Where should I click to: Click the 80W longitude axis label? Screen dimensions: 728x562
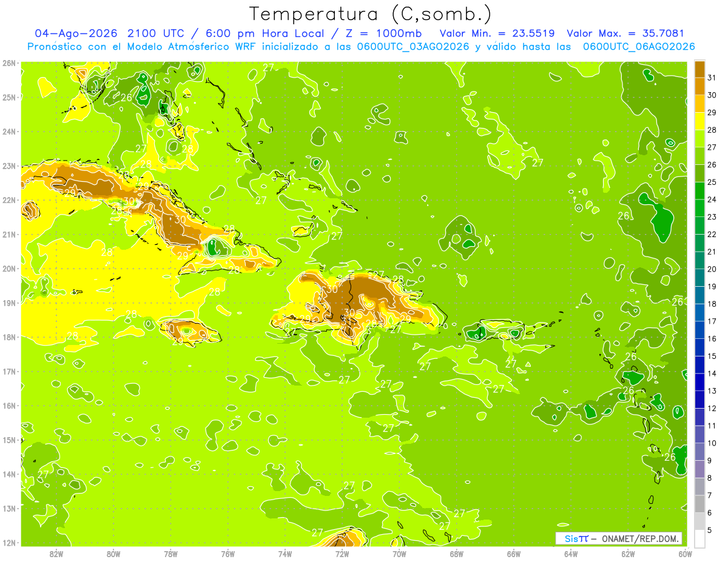click(x=113, y=553)
